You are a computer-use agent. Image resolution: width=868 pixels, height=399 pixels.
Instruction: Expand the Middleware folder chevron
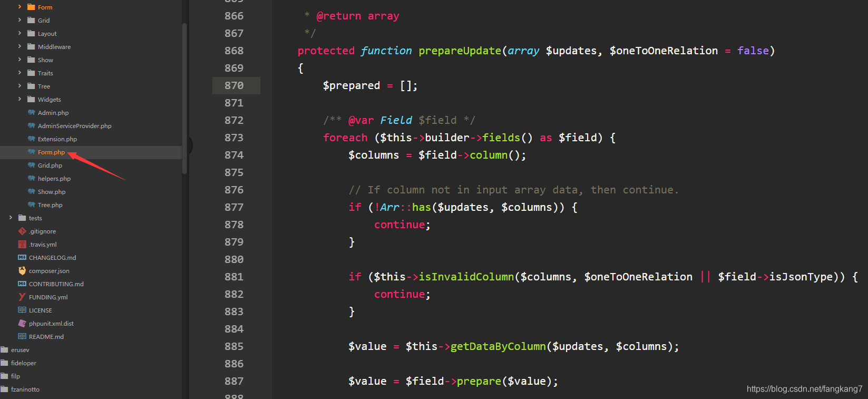click(x=20, y=46)
